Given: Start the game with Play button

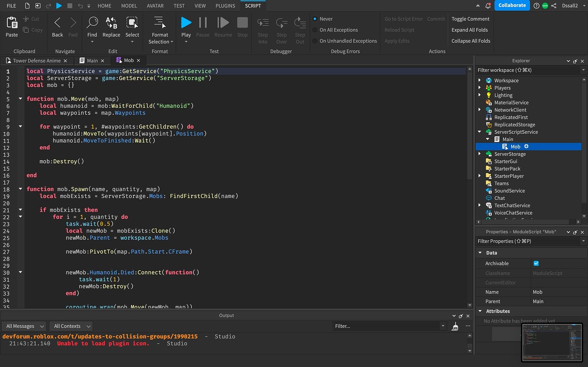Looking at the screenshot, I should pos(186,23).
